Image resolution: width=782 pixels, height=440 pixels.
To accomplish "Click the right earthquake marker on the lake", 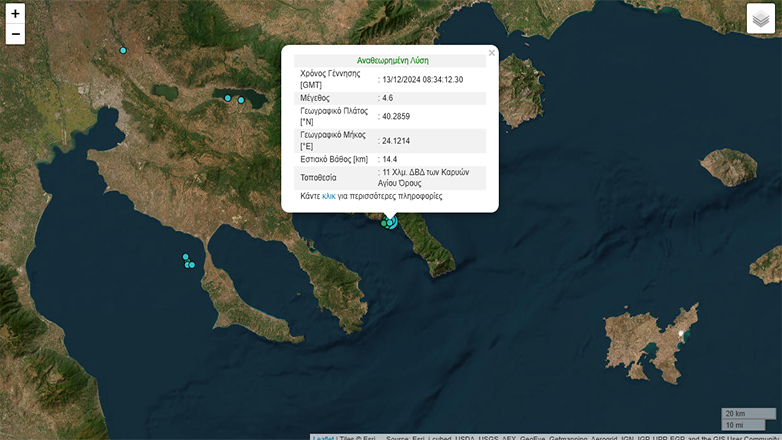I will (241, 100).
